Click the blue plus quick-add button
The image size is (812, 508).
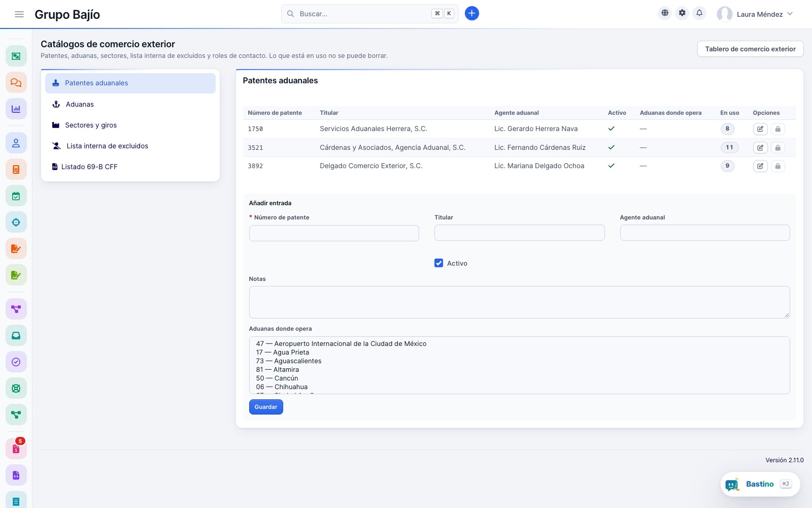pyautogui.click(x=472, y=14)
